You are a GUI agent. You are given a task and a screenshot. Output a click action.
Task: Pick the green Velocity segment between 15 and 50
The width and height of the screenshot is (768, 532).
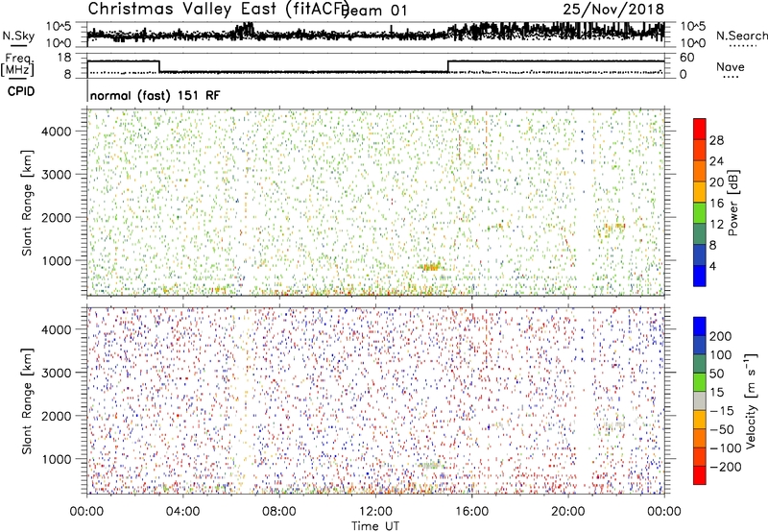[x=700, y=382]
